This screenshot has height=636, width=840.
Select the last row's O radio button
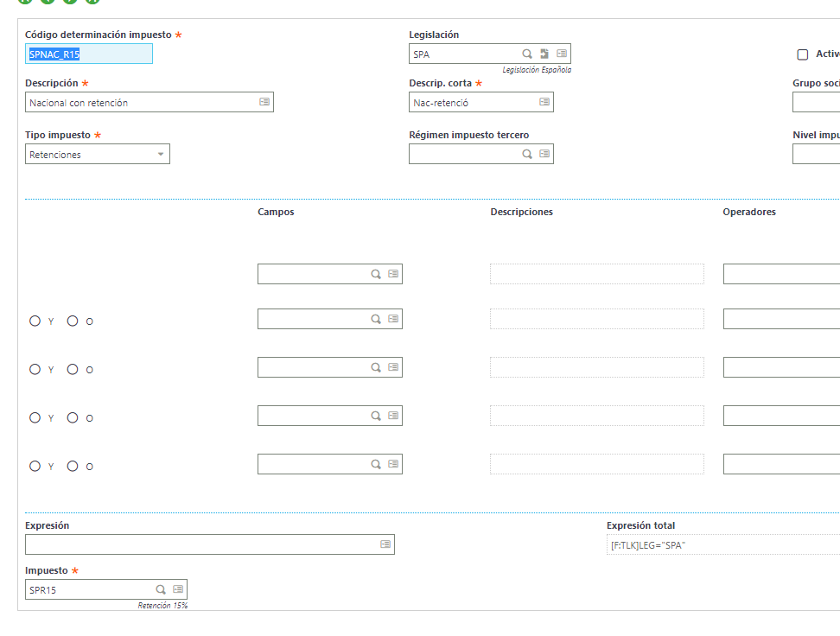(x=73, y=466)
